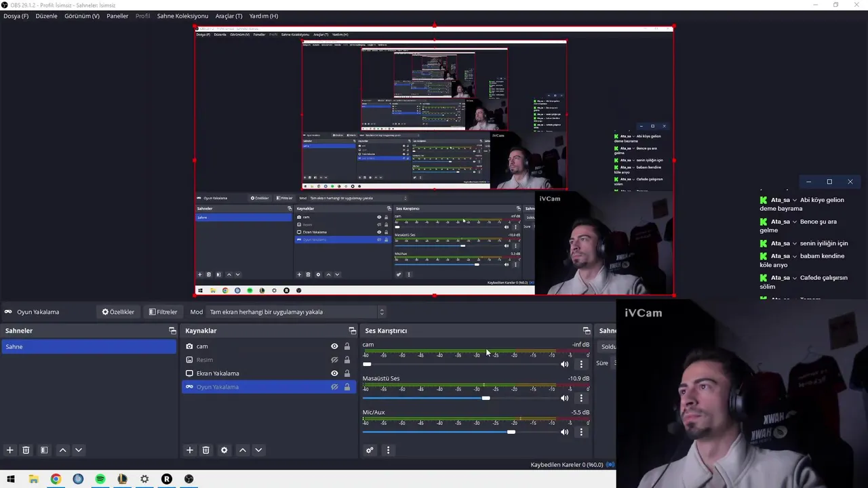The width and height of the screenshot is (868, 488).
Task: Move selected source up in Kaynaklar
Action: 242,450
